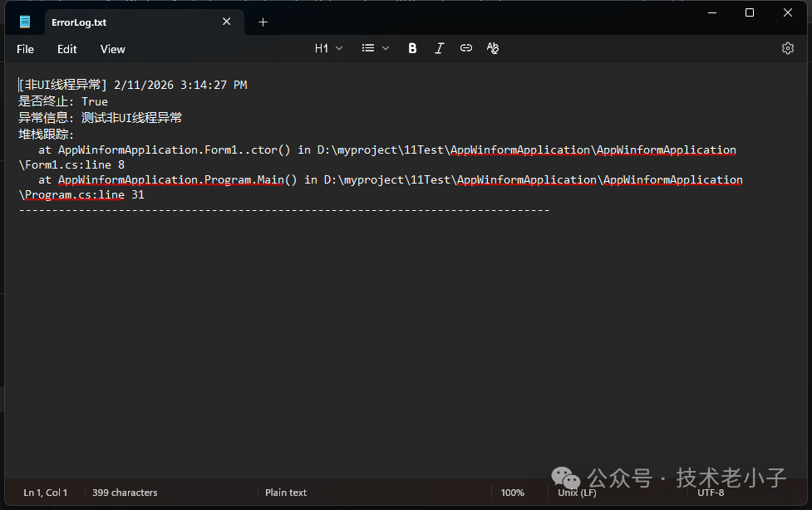
Task: Clear formatting using the toolbar icon
Action: click(493, 49)
